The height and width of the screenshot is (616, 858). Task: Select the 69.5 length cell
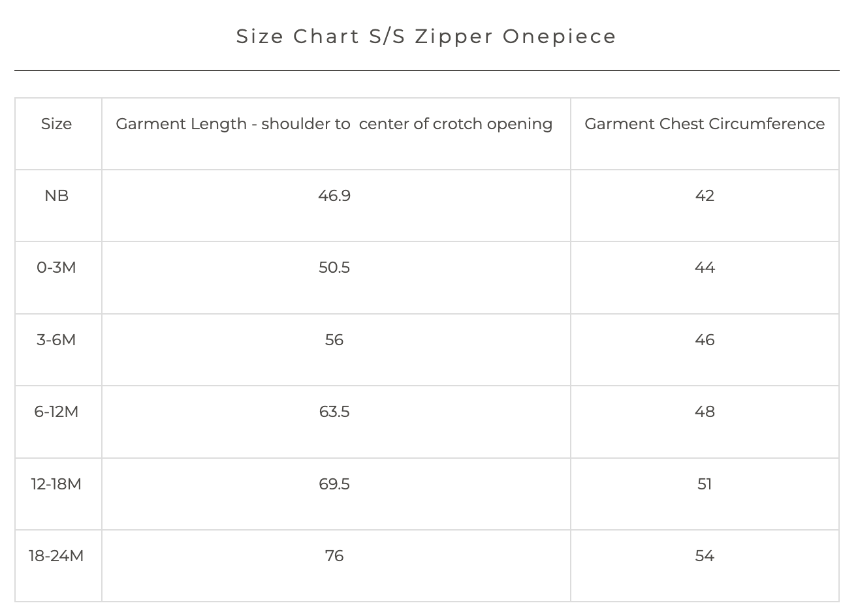click(334, 484)
